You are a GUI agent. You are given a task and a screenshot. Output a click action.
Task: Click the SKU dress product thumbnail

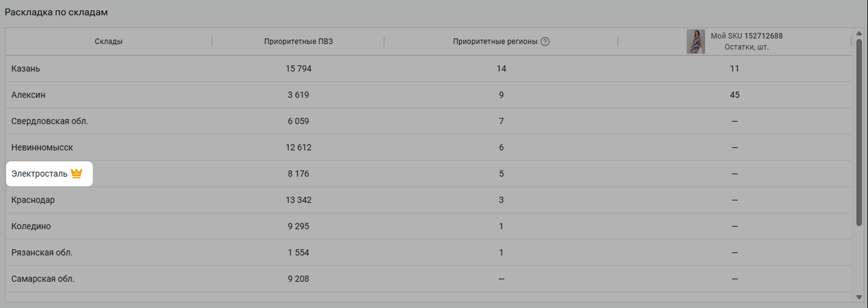coord(696,42)
